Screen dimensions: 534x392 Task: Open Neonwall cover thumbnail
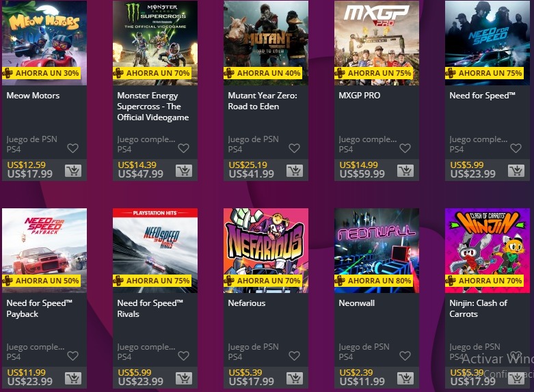click(x=377, y=251)
